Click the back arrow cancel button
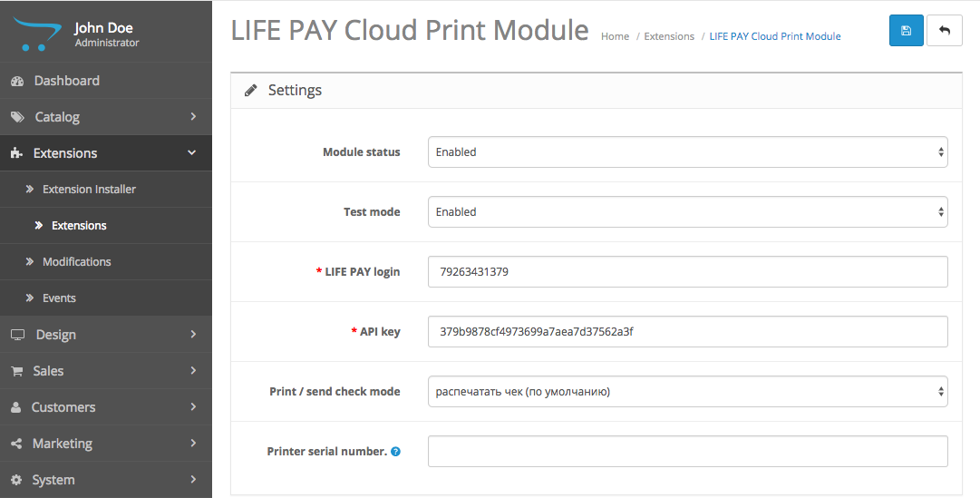Screen dimensions: 980x498 click(945, 31)
